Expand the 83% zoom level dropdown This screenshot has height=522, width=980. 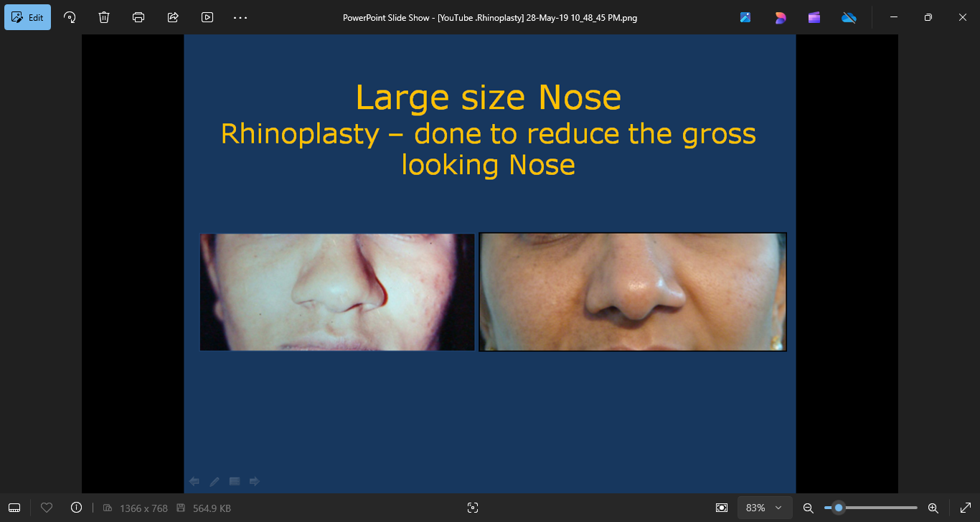765,508
